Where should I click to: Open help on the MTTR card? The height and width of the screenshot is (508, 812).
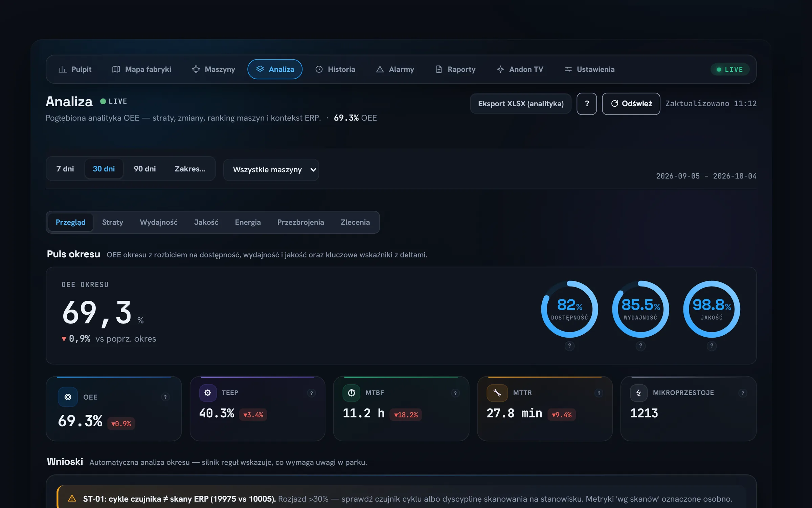tap(599, 393)
